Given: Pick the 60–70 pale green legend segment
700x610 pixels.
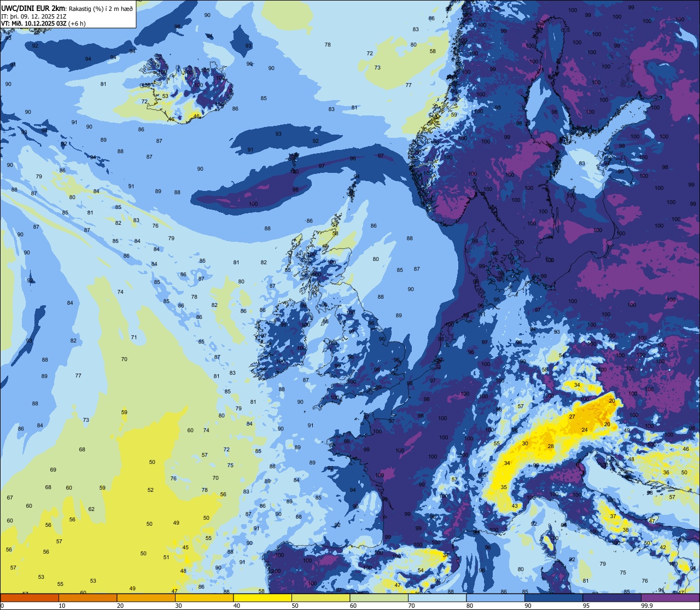Looking at the screenshot, I should point(379,597).
